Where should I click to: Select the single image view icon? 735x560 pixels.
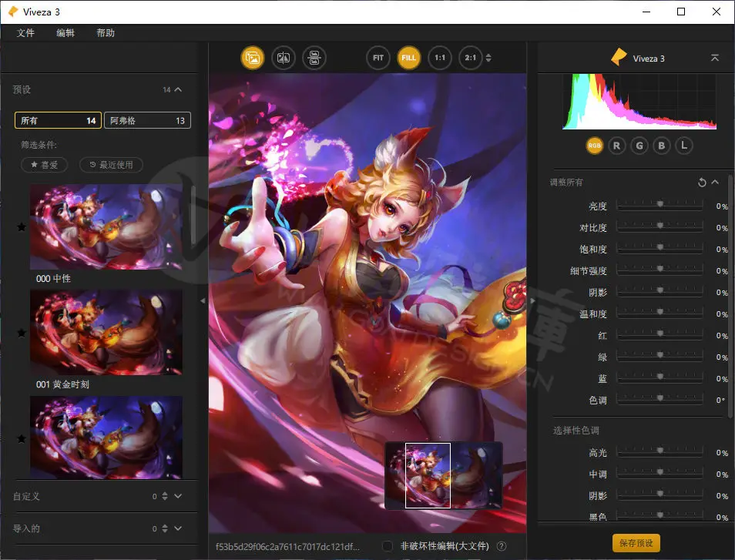253,58
